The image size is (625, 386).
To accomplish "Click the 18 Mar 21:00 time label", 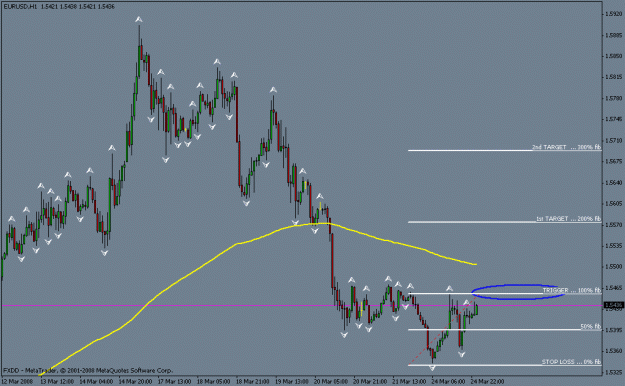I will point(252,381).
